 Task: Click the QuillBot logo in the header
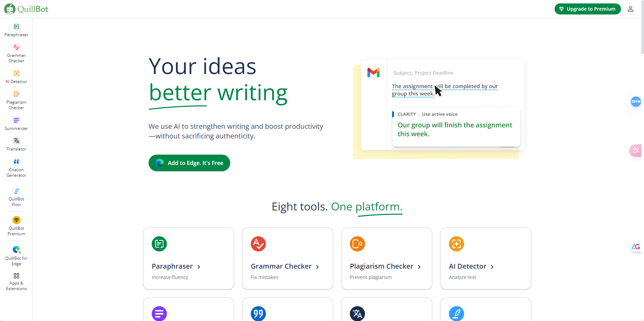coord(26,9)
